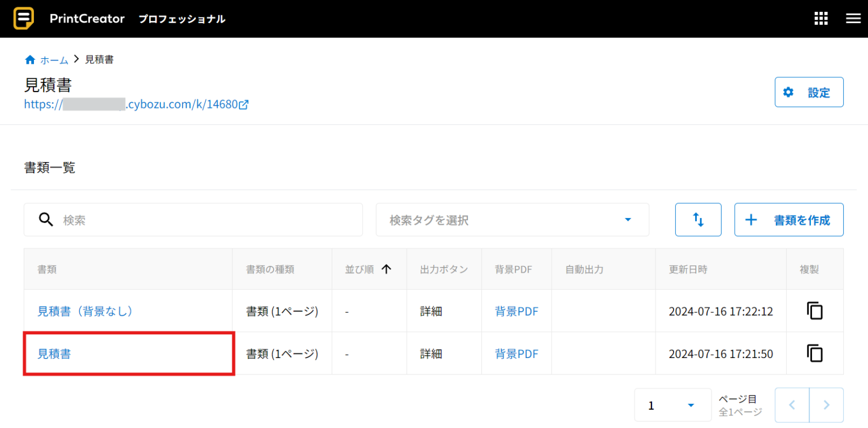Click the 書類を作成 button
The height and width of the screenshot is (428, 868).
[788, 220]
